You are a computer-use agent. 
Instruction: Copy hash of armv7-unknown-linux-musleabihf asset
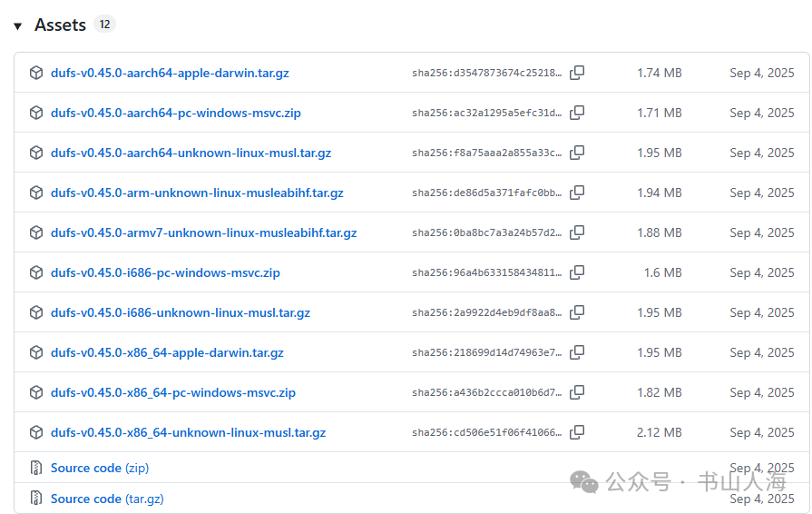tap(577, 232)
